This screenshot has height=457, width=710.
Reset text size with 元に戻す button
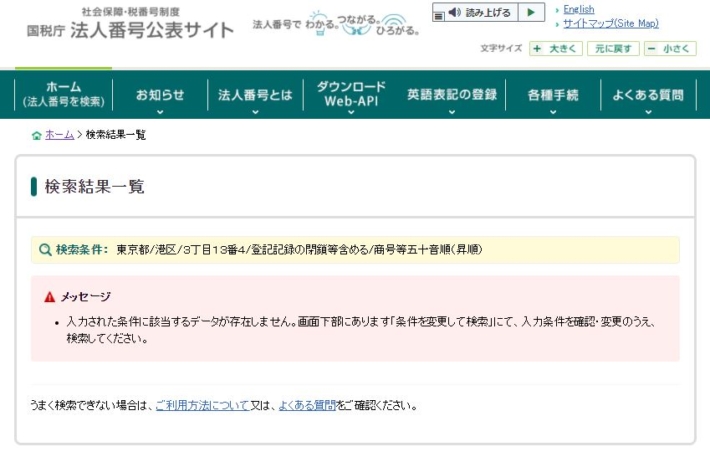[x=613, y=48]
